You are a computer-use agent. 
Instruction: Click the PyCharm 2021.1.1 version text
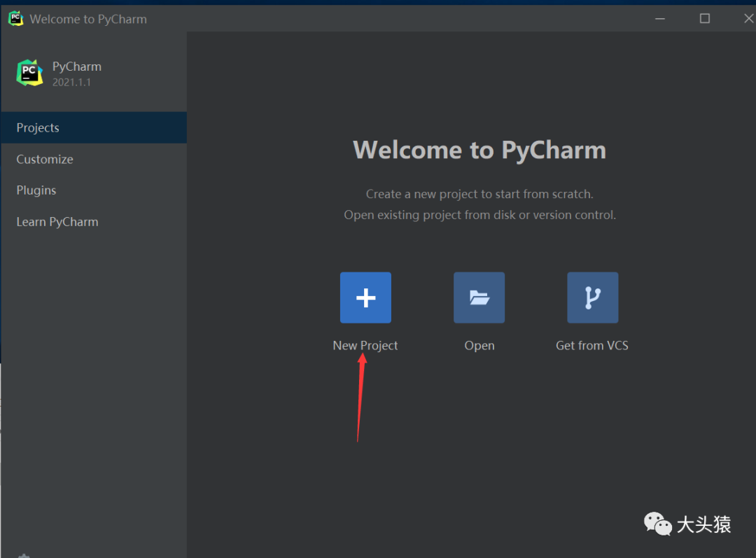click(71, 83)
